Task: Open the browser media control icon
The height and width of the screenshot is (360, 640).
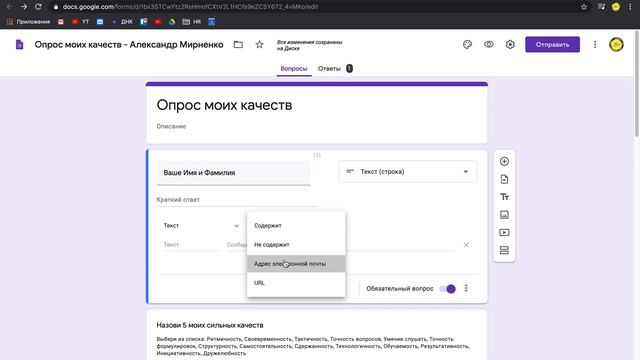Action: pos(601,7)
